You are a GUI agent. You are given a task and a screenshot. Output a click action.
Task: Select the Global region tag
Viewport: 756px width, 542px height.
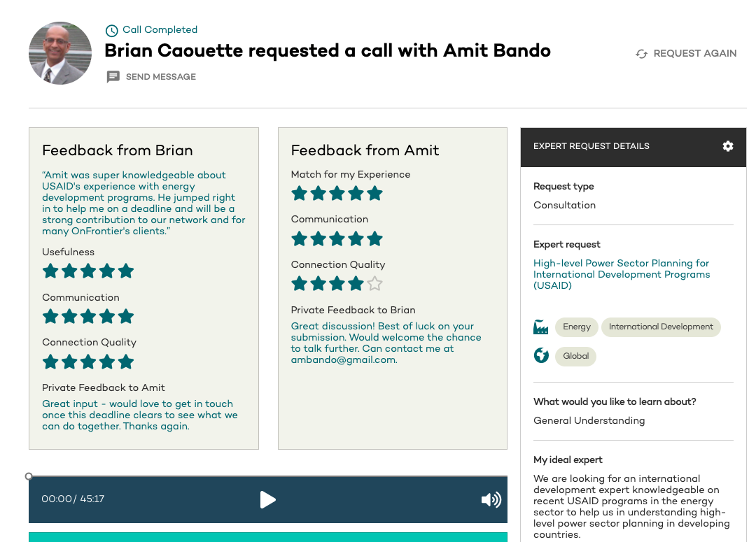point(575,357)
